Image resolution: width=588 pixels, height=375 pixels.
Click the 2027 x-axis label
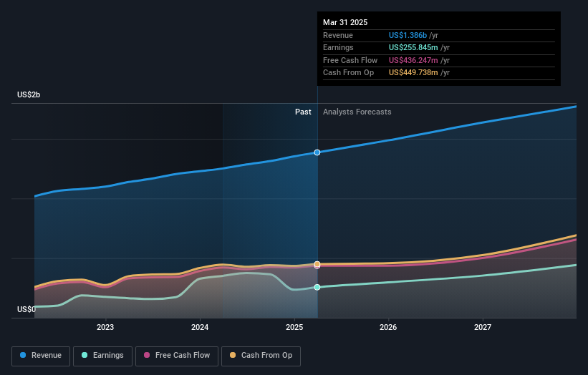coord(483,327)
